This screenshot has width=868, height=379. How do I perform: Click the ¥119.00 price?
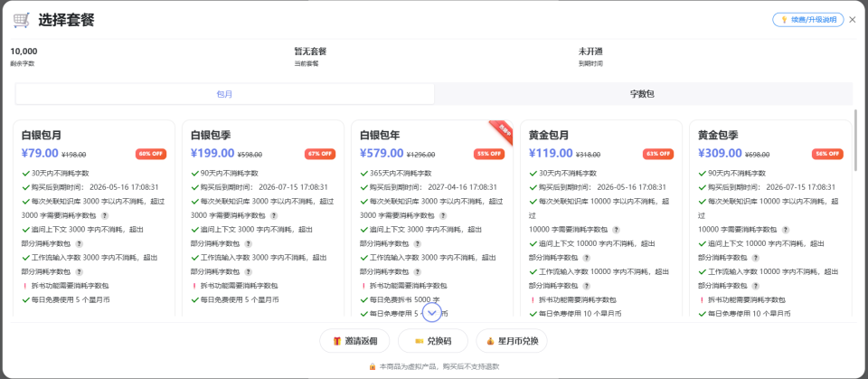click(551, 154)
